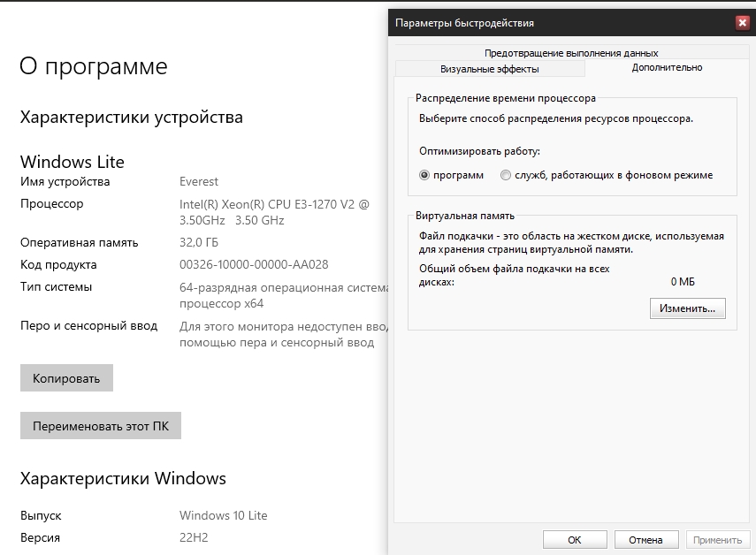Click the Windows Lite heading
The height and width of the screenshot is (555, 756).
point(73,162)
